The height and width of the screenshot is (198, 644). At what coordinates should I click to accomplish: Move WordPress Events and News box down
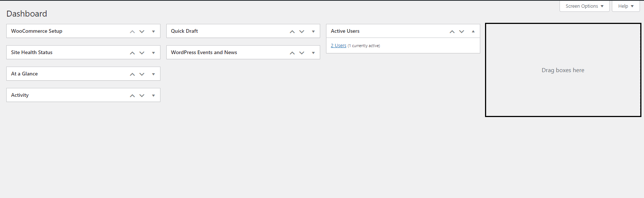(x=302, y=53)
